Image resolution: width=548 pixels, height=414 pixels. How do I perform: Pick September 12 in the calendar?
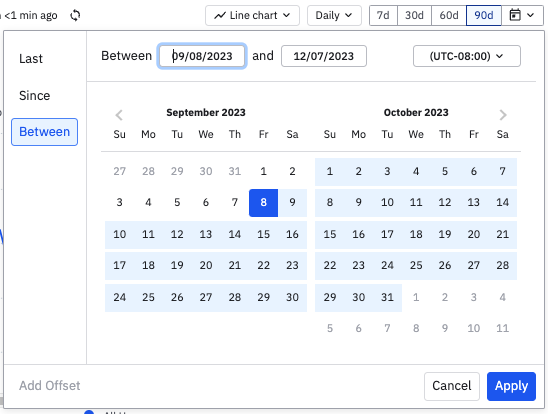point(177,234)
